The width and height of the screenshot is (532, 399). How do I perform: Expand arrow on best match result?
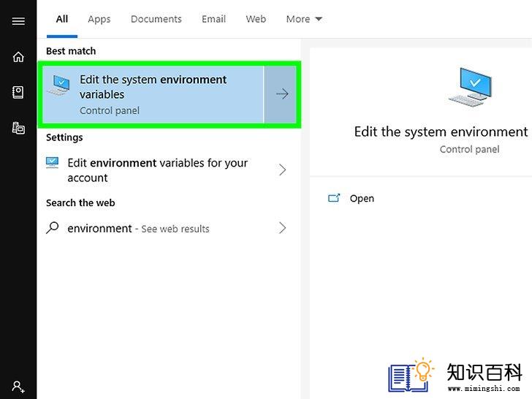[x=281, y=94]
